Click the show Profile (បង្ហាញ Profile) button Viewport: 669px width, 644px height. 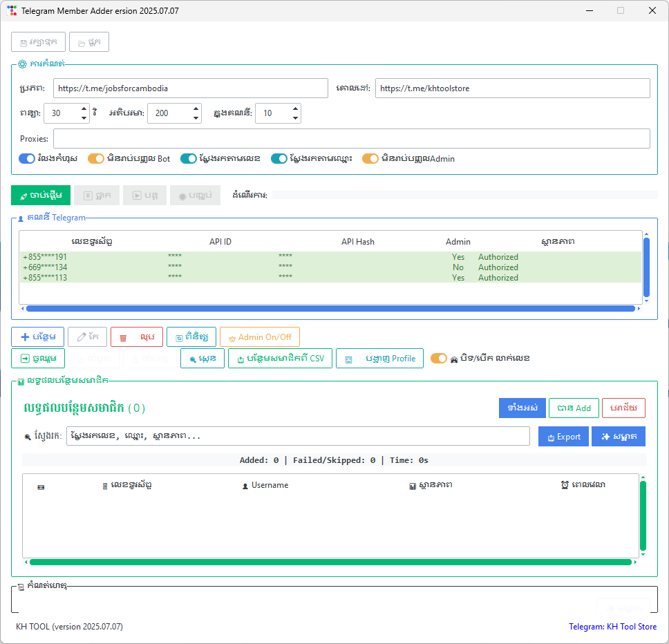379,358
